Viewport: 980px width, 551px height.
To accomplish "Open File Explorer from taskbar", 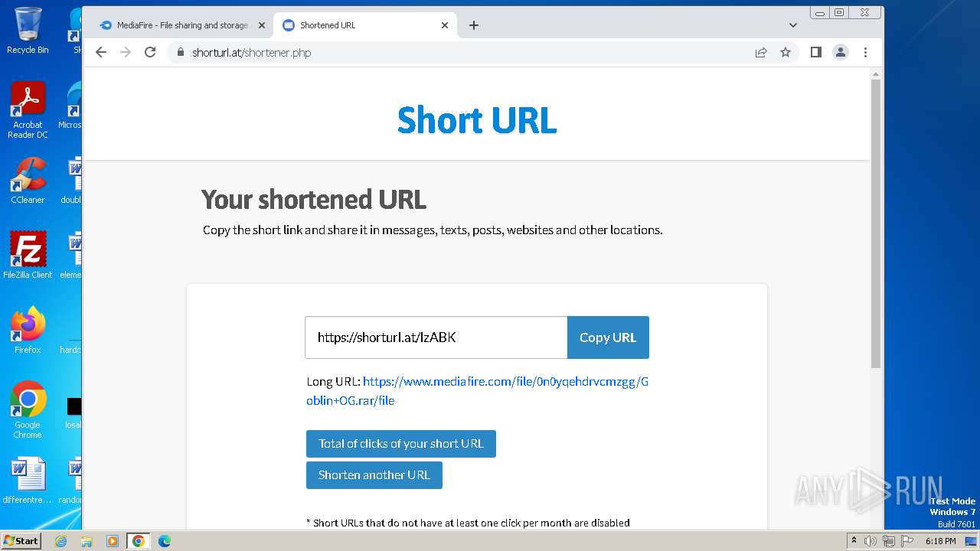I will [87, 541].
